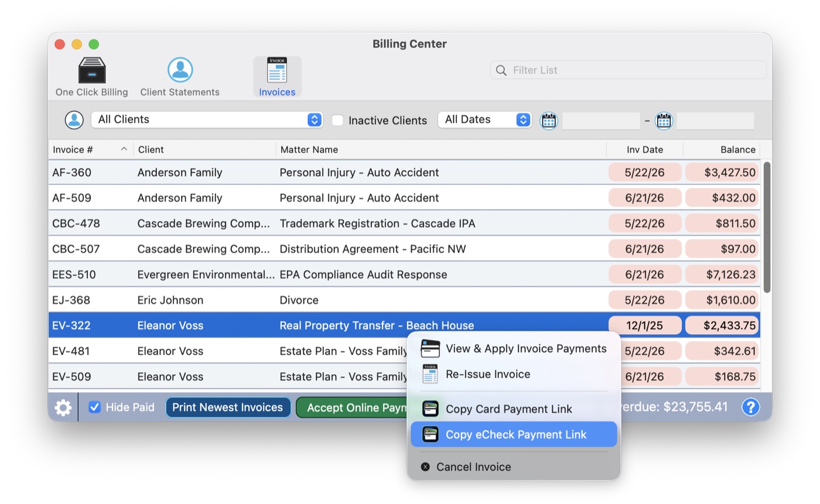Click into the Filter List search field
Viewport: 820px width, 504px height.
point(628,70)
